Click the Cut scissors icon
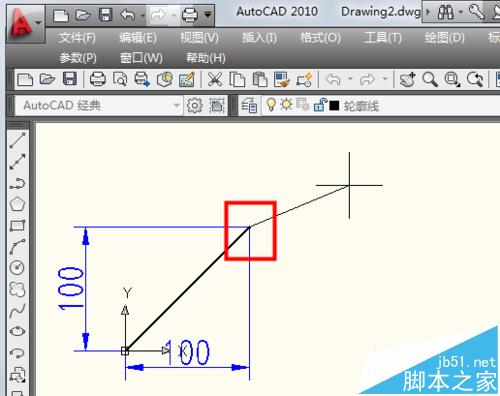 tap(215, 80)
